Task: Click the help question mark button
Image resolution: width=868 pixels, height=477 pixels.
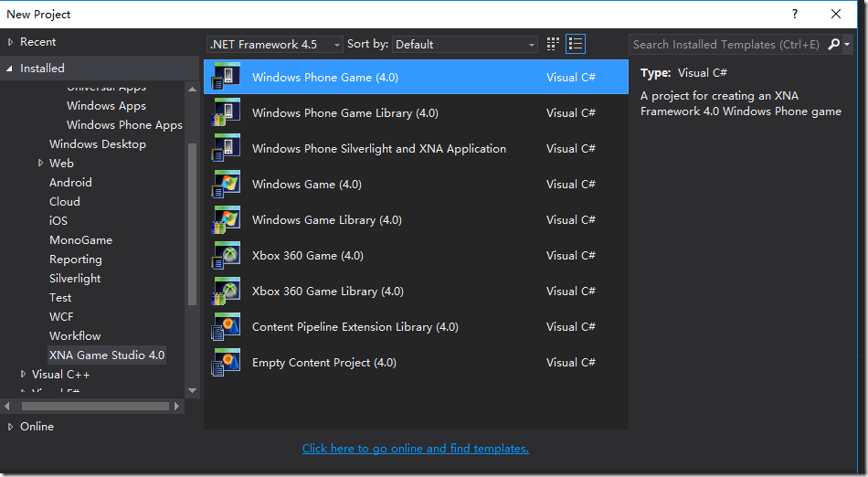Action: (x=795, y=14)
